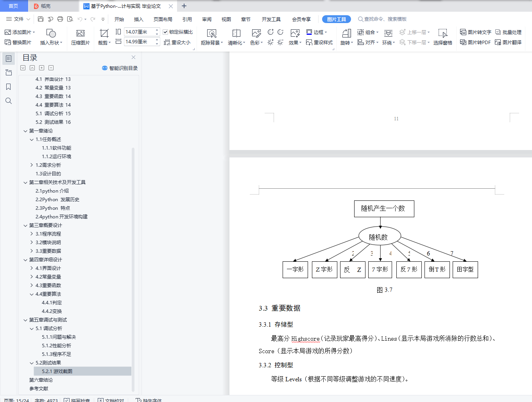This screenshot has height=402, width=532.
Task: Toggle the 锁定纵横比 lock aspect ratio checkbox
Action: click(165, 32)
